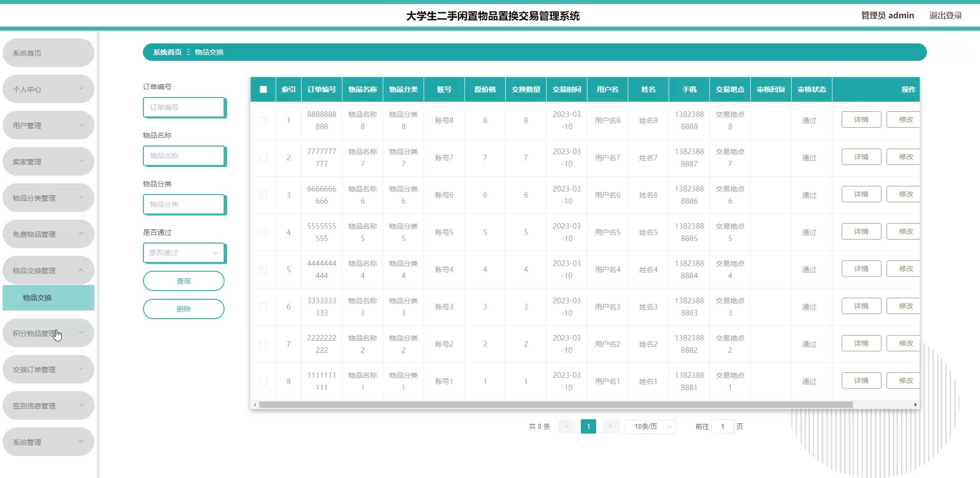The width and height of the screenshot is (980, 478).
Task: Click the 管理员 admin account label
Action: pyautogui.click(x=888, y=15)
